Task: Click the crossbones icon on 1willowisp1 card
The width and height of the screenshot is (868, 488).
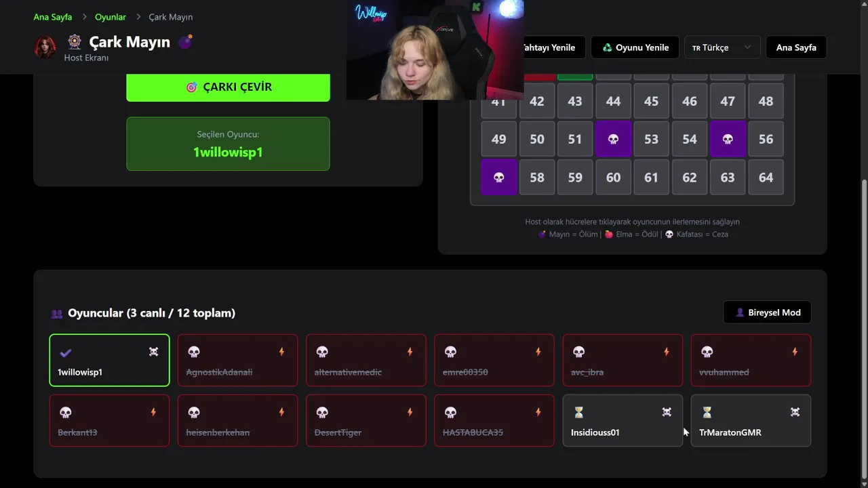Action: click(154, 352)
